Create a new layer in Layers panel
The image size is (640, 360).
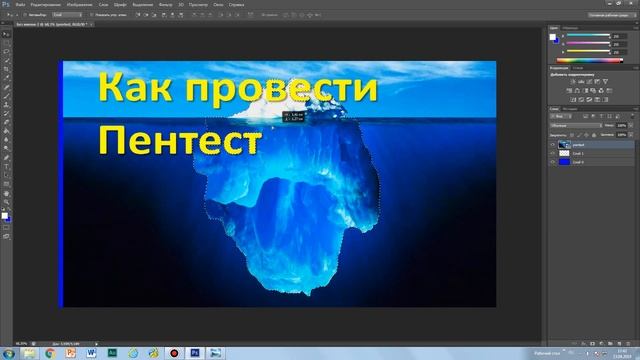[x=619, y=344]
